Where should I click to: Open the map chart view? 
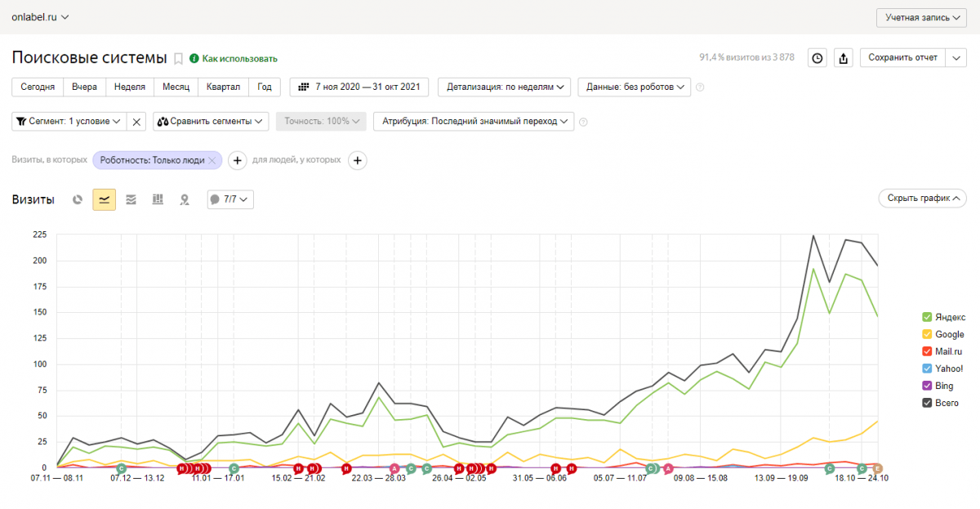point(185,199)
